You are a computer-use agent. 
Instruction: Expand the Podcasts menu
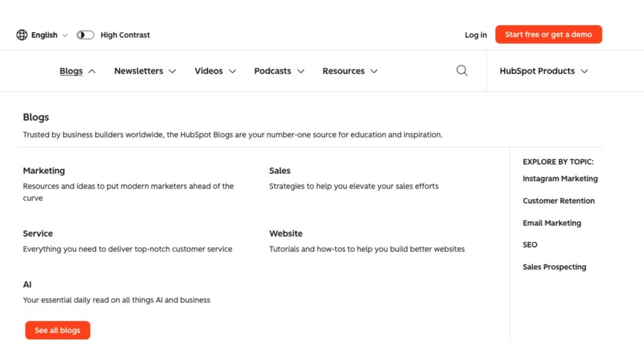279,71
